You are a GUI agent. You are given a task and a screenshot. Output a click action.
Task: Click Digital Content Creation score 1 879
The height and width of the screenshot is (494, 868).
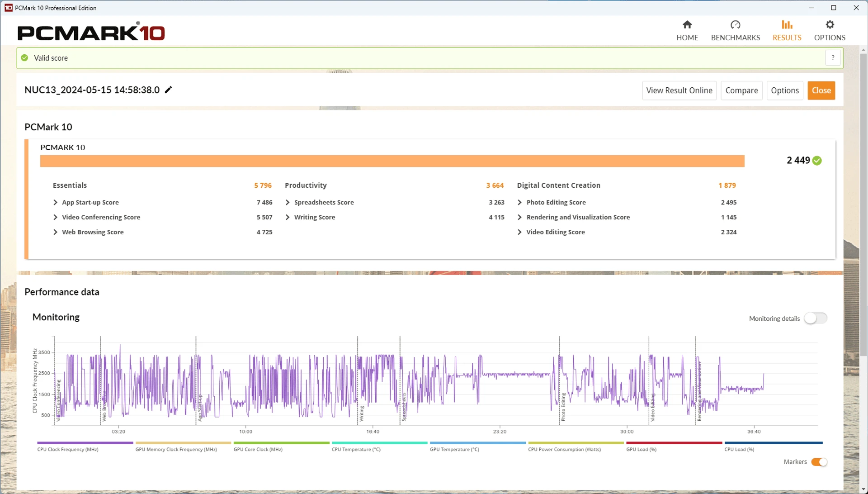[x=727, y=185]
